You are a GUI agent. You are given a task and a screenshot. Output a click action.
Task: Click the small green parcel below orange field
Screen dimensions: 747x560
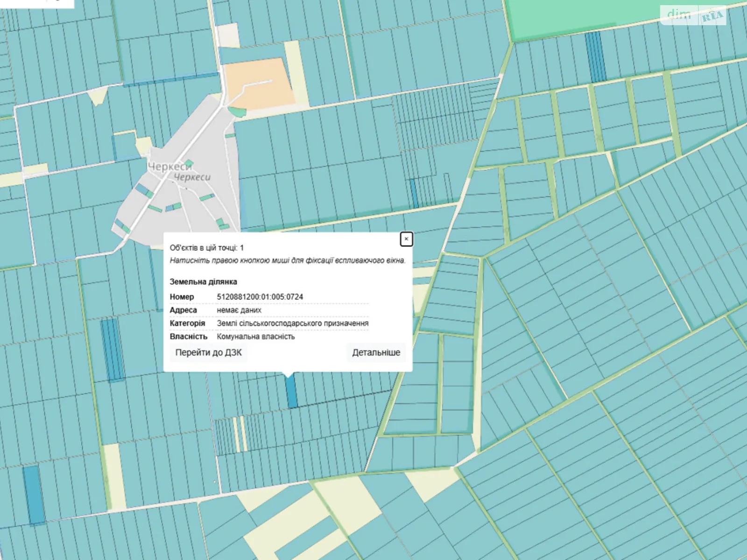(237, 112)
